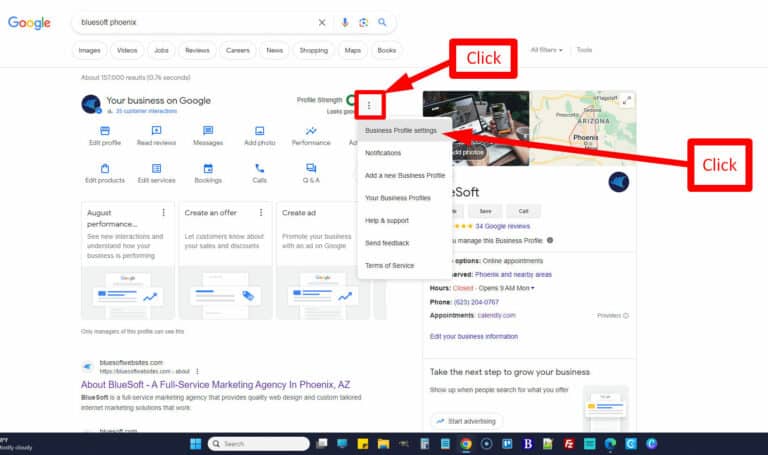Open the three-dot business profile menu

pos(369,105)
